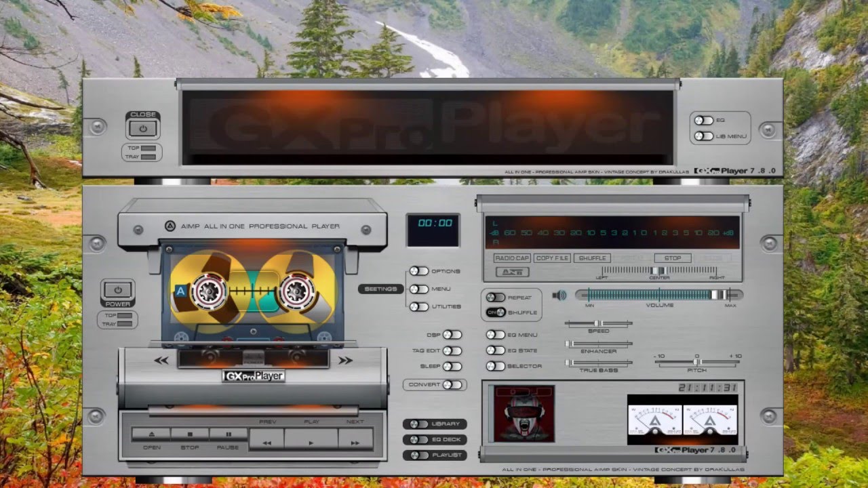868x488 pixels.
Task: Click the square transport button above the STOP label
Action: tap(190, 434)
